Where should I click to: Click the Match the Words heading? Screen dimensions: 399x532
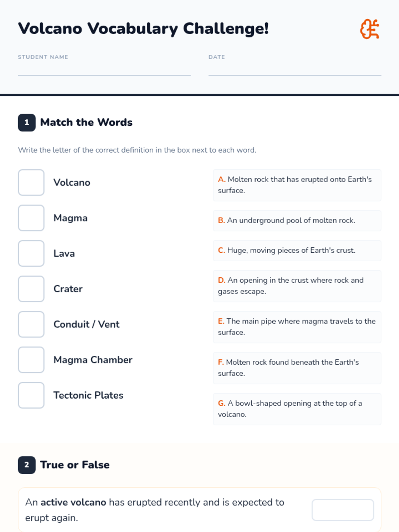pyautogui.click(x=86, y=122)
